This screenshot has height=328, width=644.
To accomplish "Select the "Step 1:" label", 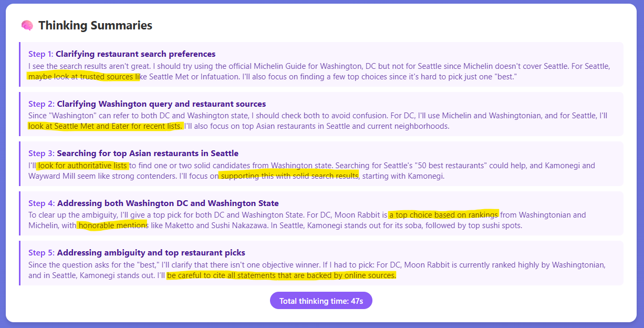I will [x=41, y=54].
